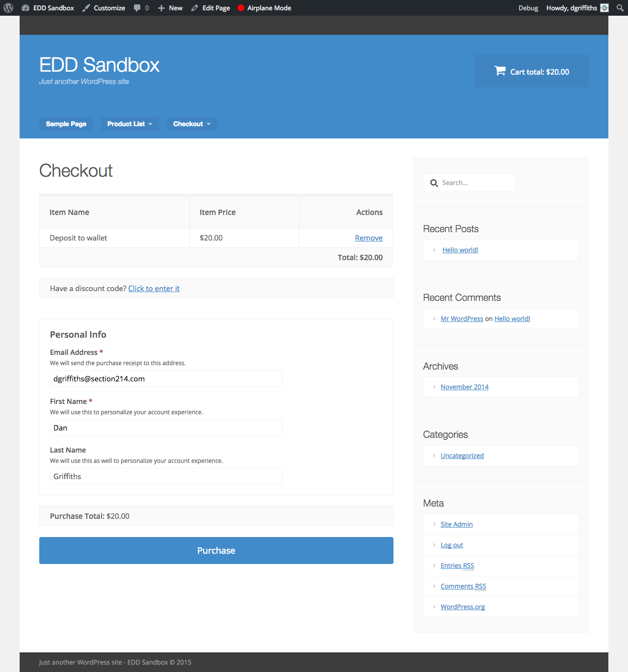The image size is (628, 672).
Task: Open the November 2014 archive link
Action: tap(464, 387)
